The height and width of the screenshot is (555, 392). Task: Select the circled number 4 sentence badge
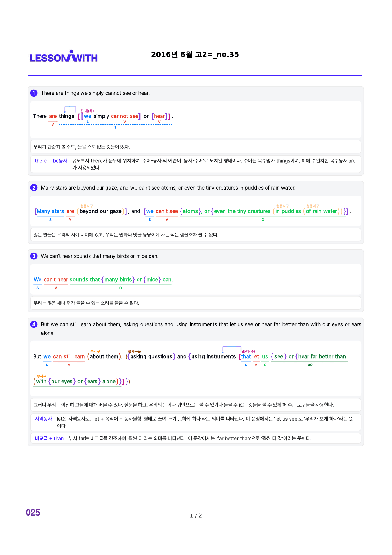[34, 324]
